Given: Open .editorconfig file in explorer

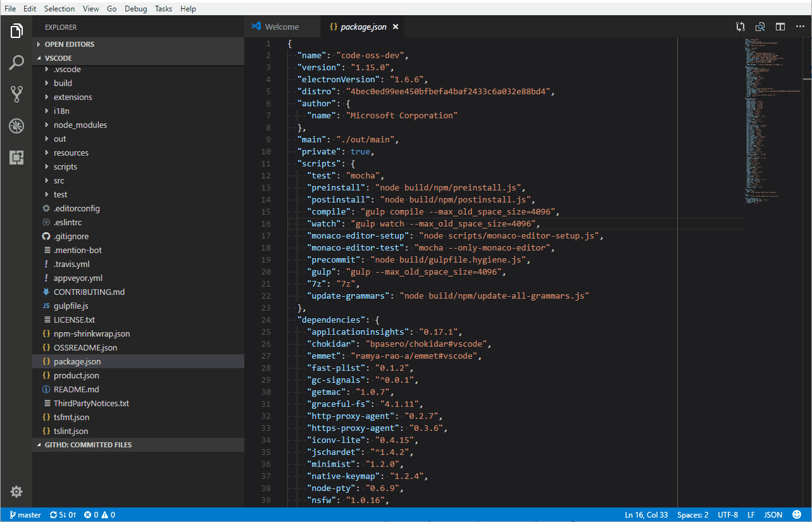Looking at the screenshot, I should coord(138,208).
